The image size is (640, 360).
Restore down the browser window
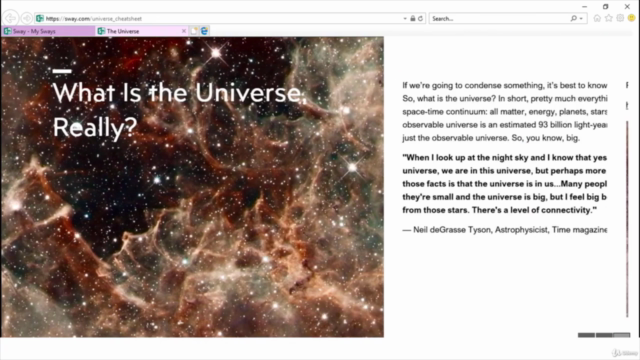tap(605, 7)
